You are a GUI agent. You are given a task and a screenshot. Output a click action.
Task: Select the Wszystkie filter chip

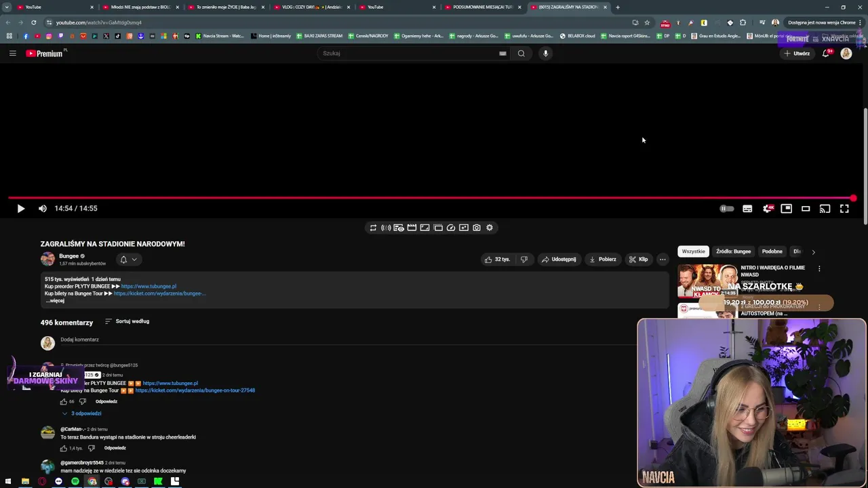[693, 251]
